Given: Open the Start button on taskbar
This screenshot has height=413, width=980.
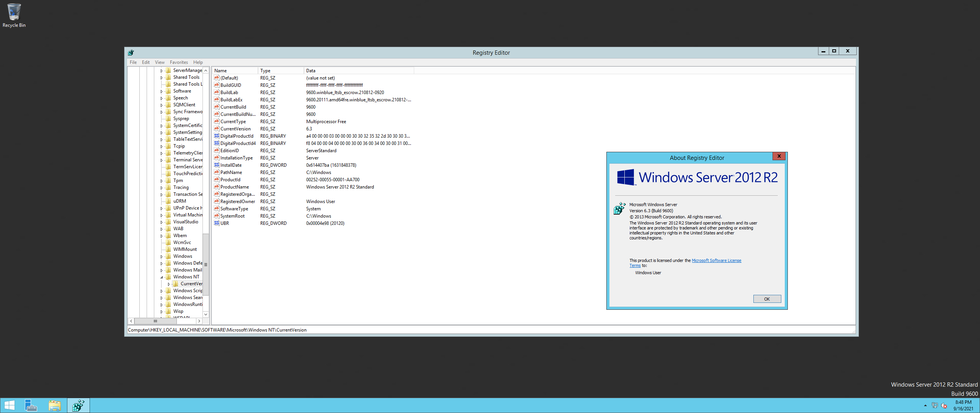Looking at the screenshot, I should click(9, 405).
